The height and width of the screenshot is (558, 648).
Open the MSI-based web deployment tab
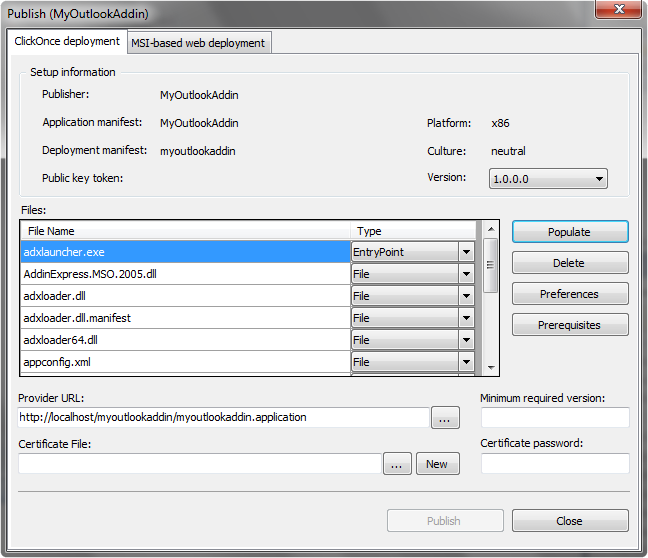[199, 43]
